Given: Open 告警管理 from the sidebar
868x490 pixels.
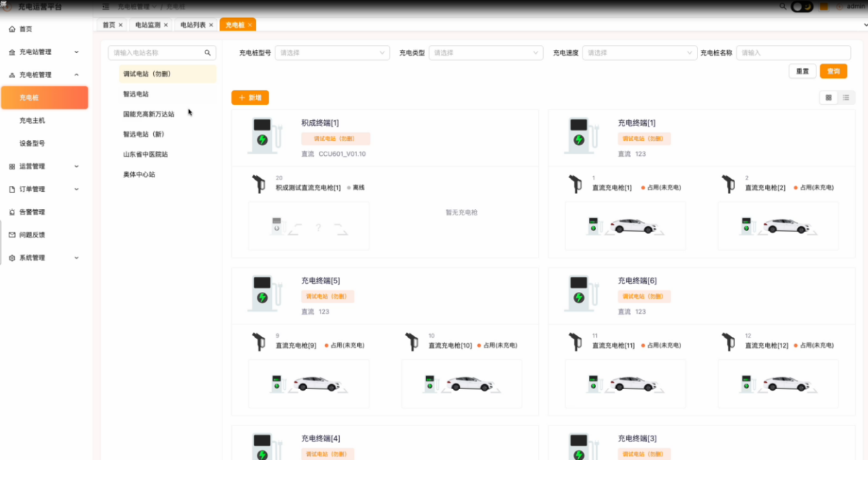Looking at the screenshot, I should (x=32, y=212).
